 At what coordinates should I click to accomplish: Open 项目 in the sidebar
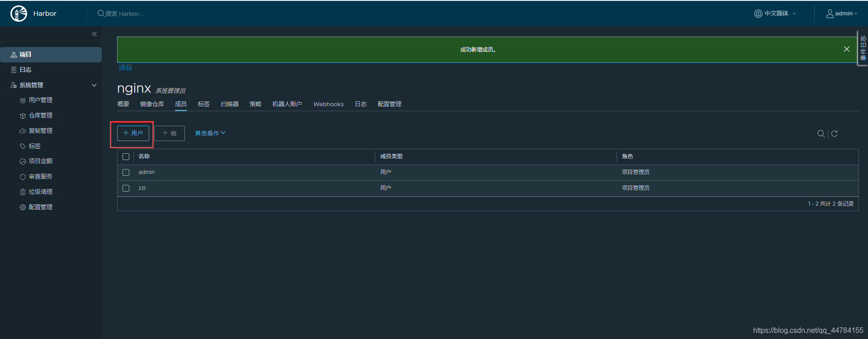(x=51, y=55)
